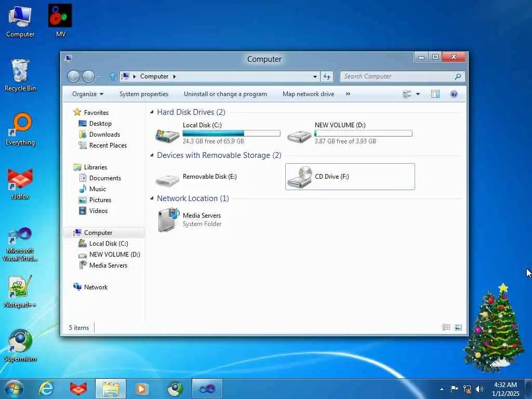Viewport: 532px width, 399px height.
Task: Click the Search Computer field
Action: pyautogui.click(x=402, y=76)
